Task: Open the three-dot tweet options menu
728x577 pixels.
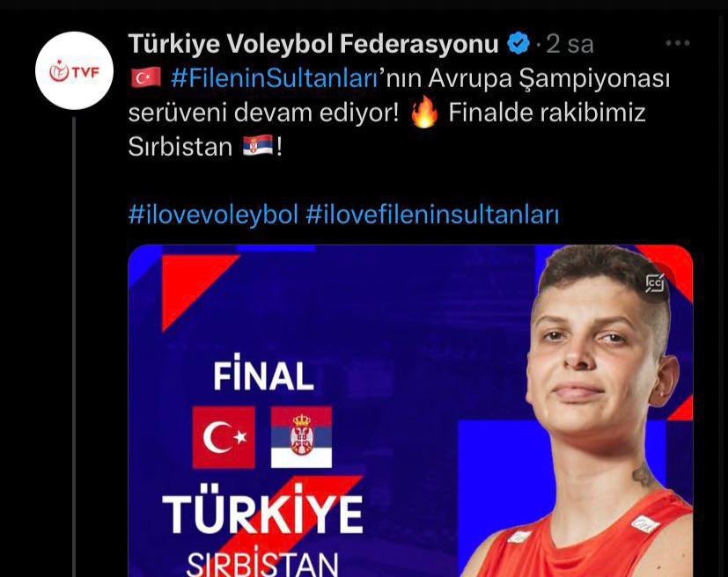Action: pos(678,43)
